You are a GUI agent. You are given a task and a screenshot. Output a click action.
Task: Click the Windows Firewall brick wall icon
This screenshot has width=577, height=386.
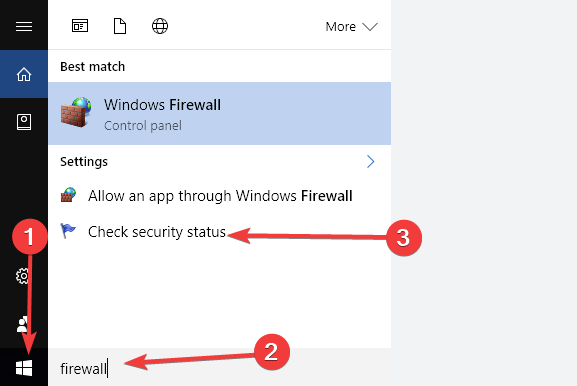pyautogui.click(x=76, y=112)
